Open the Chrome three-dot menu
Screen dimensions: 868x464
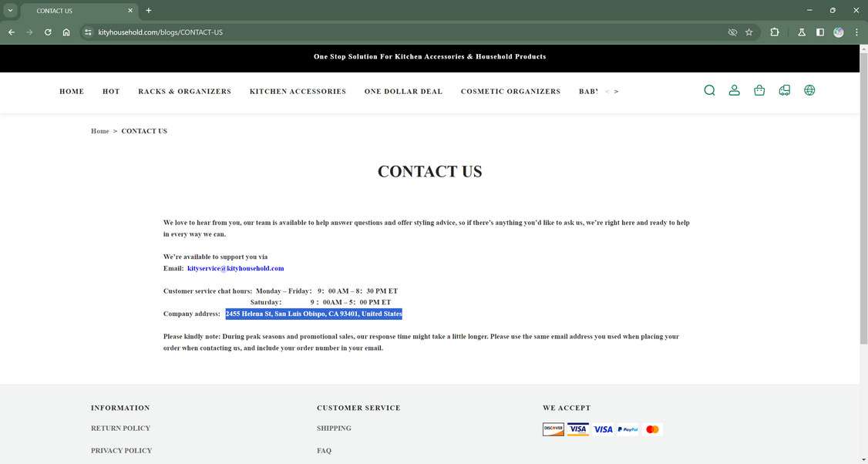pos(856,32)
